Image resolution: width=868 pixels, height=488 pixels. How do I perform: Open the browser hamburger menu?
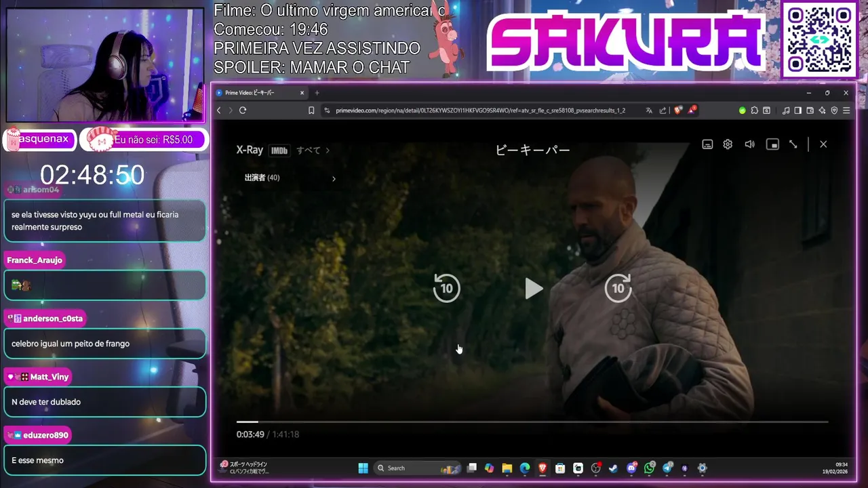click(846, 110)
